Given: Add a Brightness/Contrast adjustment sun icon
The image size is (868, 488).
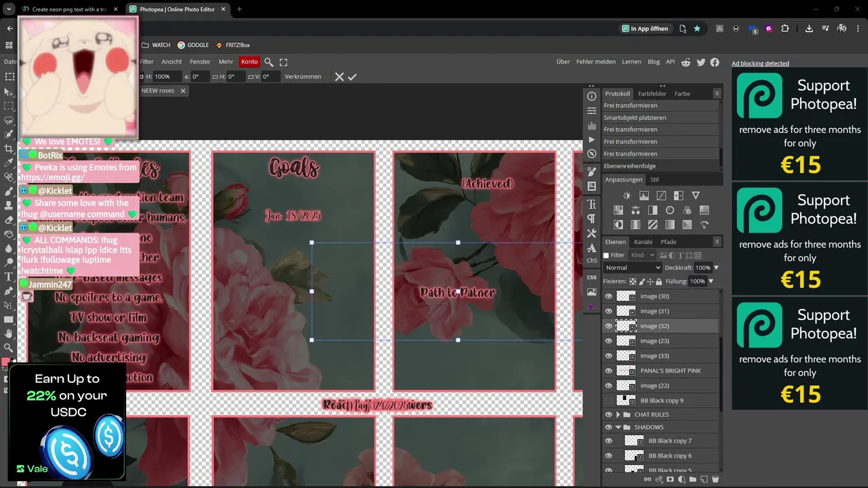Looking at the screenshot, I should tap(627, 196).
